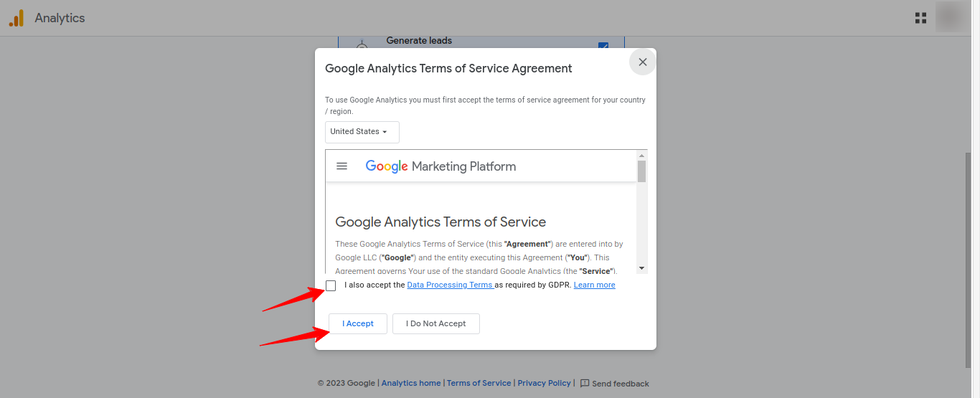Click the terms pane scroll-down arrow
The image size is (980, 398).
tap(641, 267)
